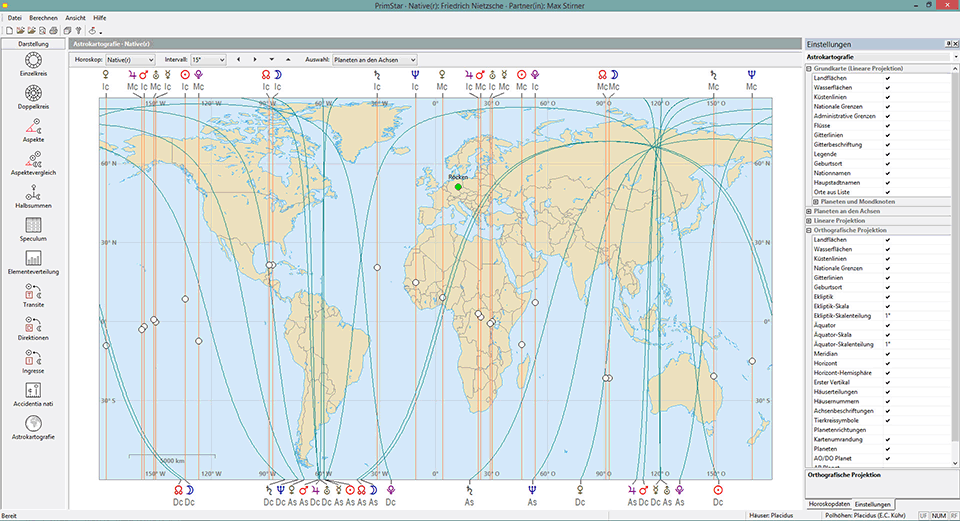
Task: Open the Speculum table view
Action: 33,226
